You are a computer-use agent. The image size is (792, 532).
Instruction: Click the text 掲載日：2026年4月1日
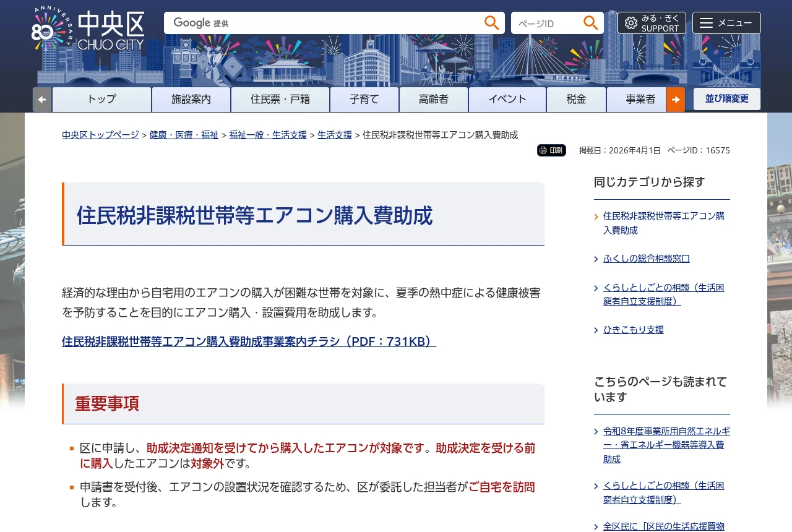[620, 150]
